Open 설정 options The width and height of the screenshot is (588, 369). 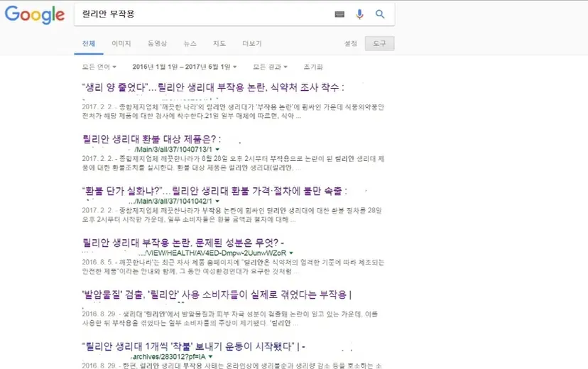pos(351,43)
